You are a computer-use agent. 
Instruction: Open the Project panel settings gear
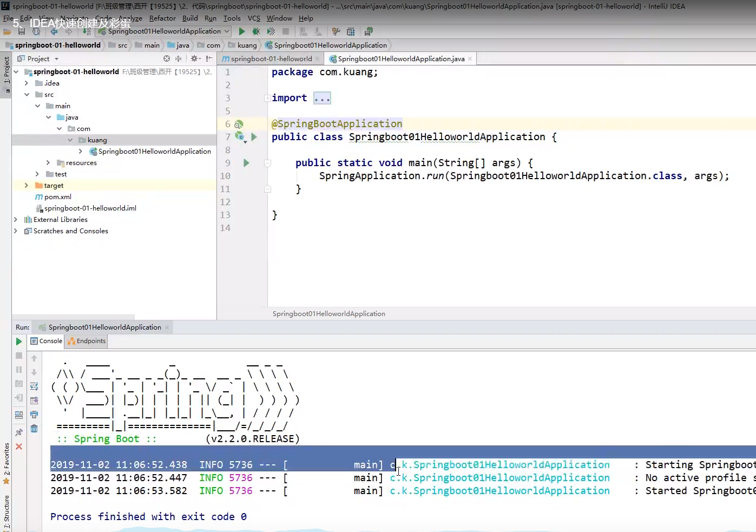pyautogui.click(x=194, y=58)
